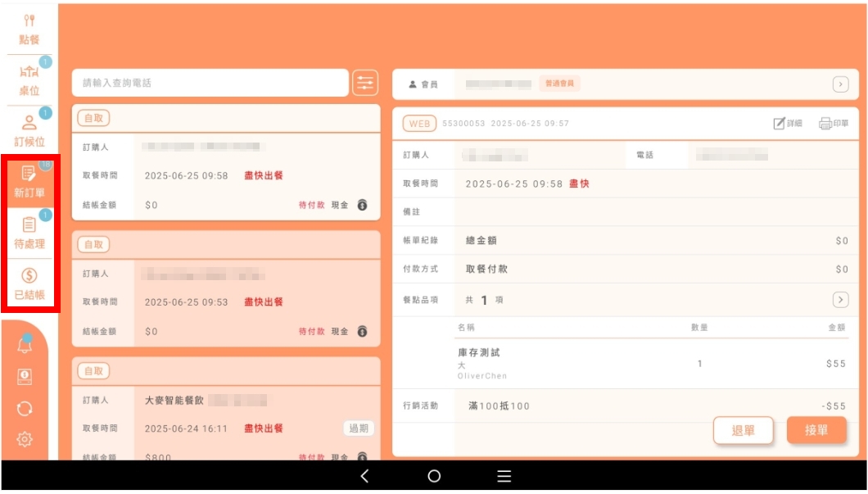Viewport: 868px width, 494px height.
Task: Open 詳細 order details editor
Action: [x=788, y=124]
